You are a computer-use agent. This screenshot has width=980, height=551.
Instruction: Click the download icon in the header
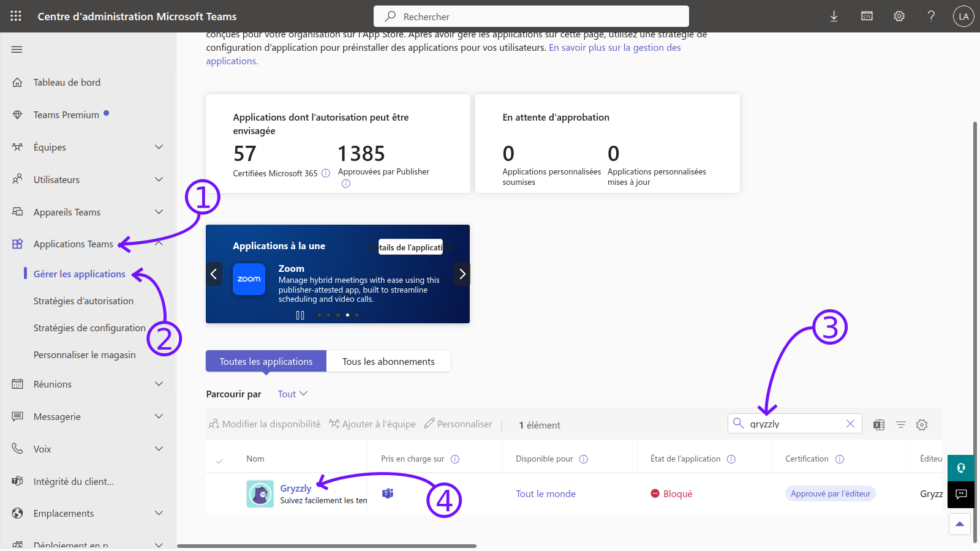[834, 17]
